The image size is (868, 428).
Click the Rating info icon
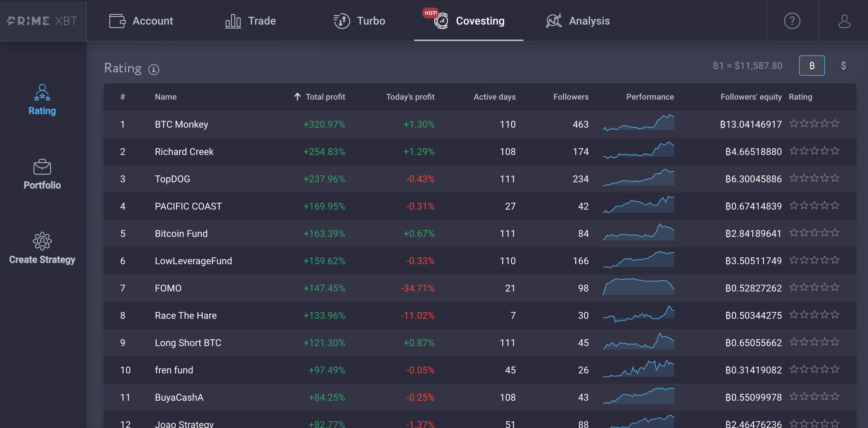pyautogui.click(x=154, y=70)
